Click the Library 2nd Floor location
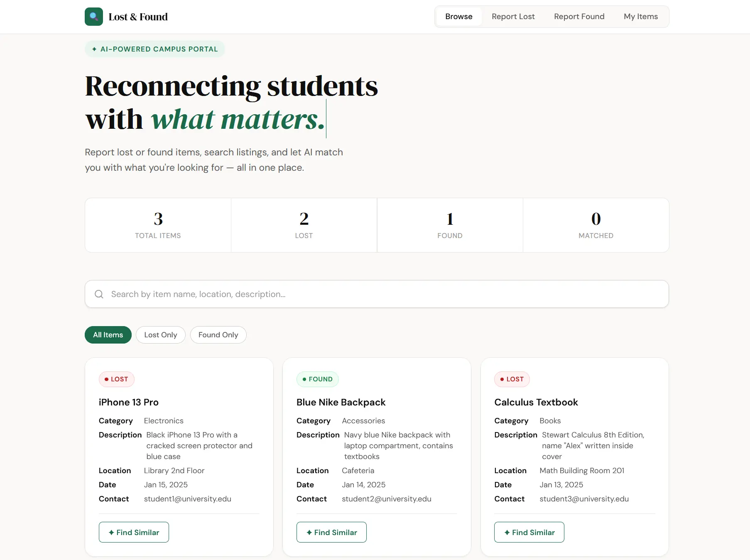The height and width of the screenshot is (560, 750). coord(174,471)
